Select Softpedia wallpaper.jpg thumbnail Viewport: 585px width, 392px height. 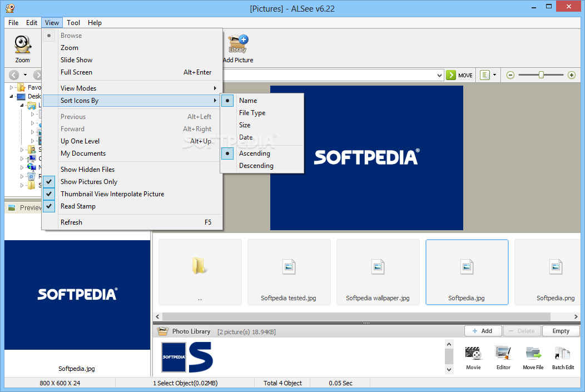(378, 272)
